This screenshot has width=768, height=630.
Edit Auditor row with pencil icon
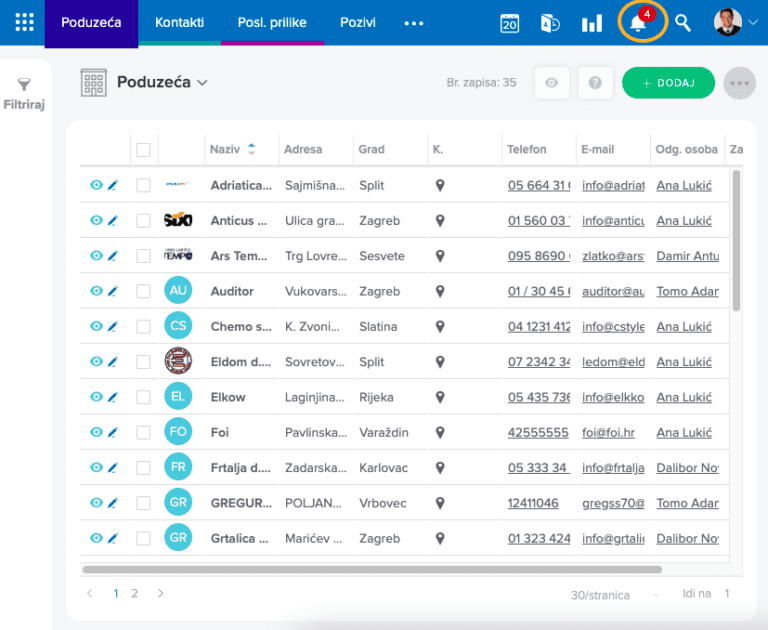(113, 291)
